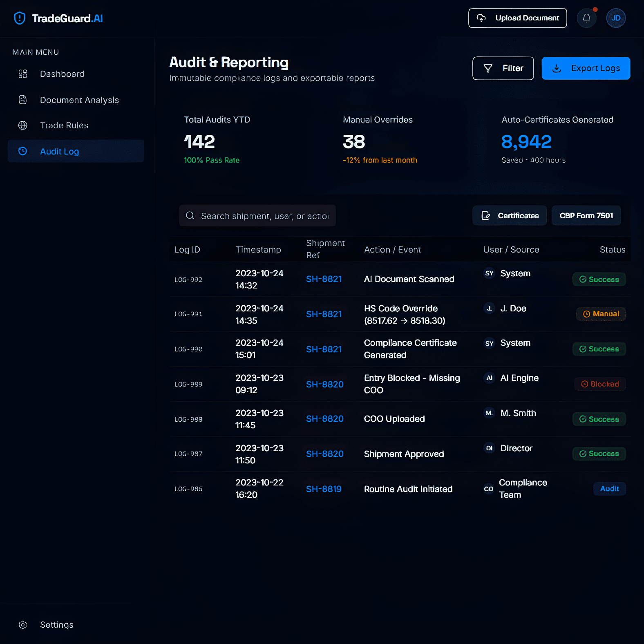
Task: Click the Dashboard grid icon
Action: (23, 74)
